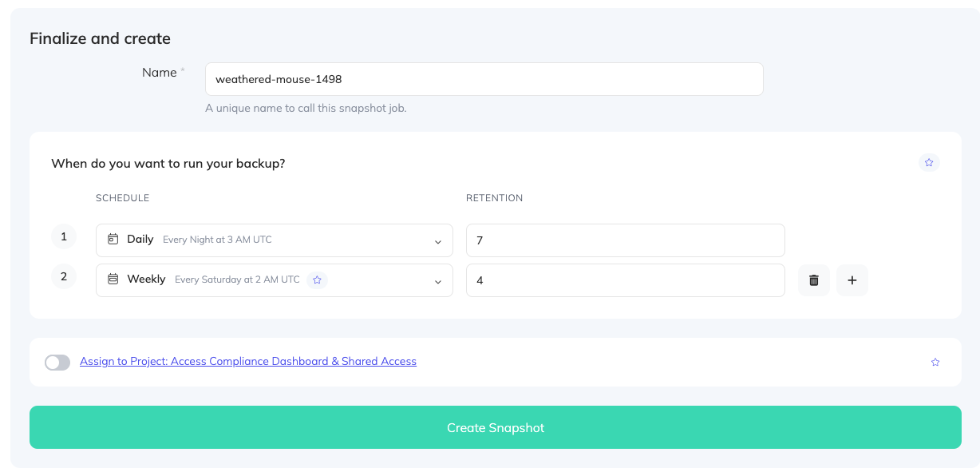Enable the Assign to Project toggle switch
This screenshot has width=980, height=468.
[x=57, y=362]
